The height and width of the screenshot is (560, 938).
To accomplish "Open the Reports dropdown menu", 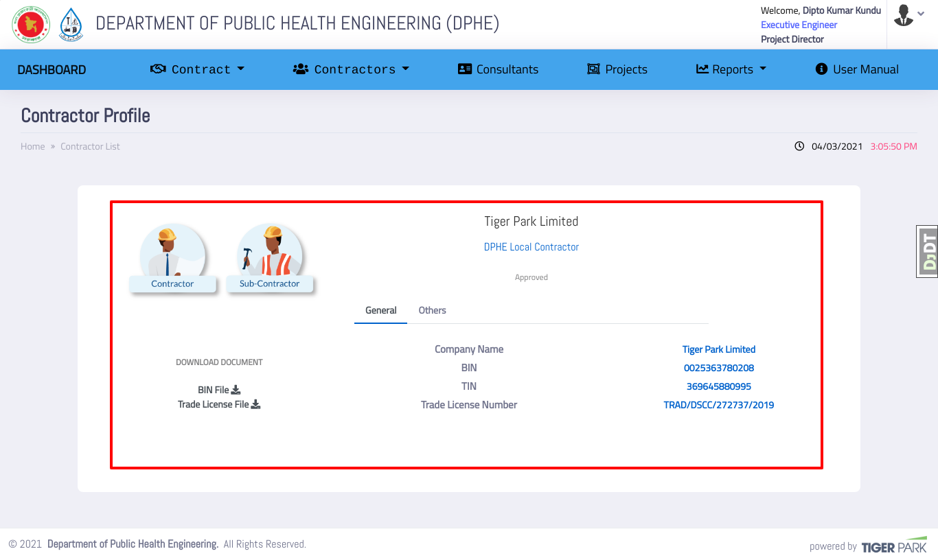I will point(731,69).
